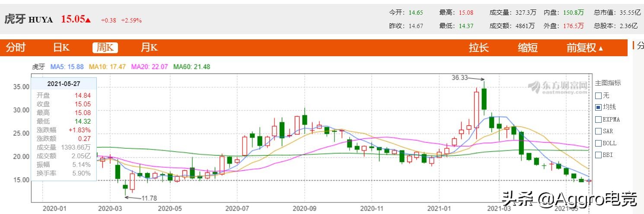
Task: Click the 外盘 176.5万 value
Action: [x=574, y=26]
